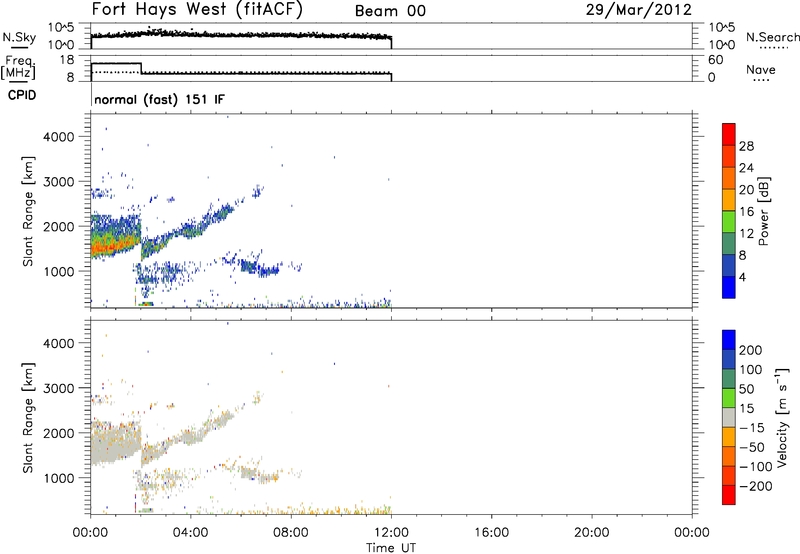Click the date '29/Mar/2012'
This screenshot has height=554, width=800.
click(639, 10)
